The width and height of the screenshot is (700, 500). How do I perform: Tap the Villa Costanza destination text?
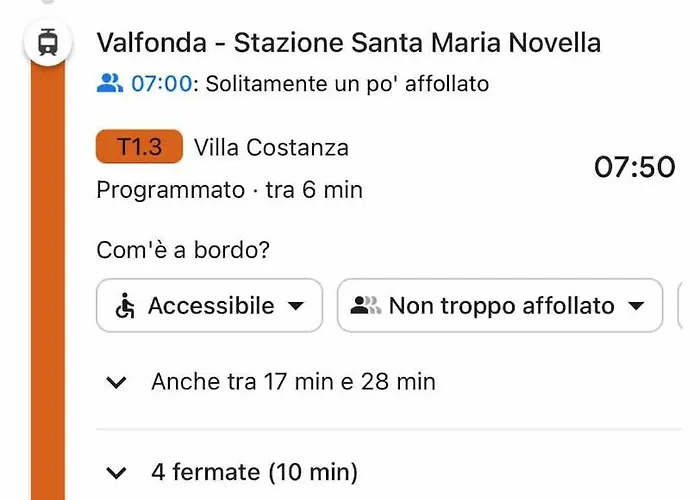click(271, 147)
